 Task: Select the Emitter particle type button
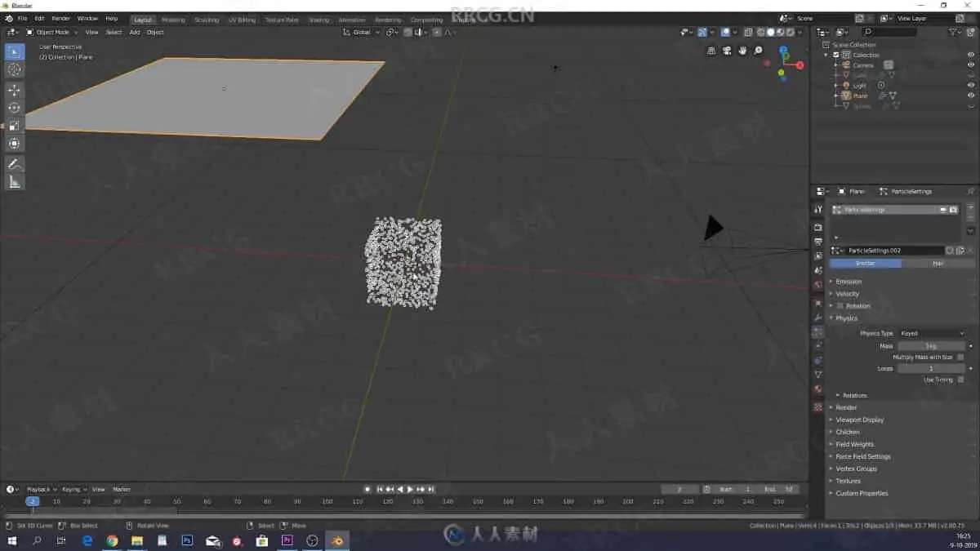tap(865, 264)
